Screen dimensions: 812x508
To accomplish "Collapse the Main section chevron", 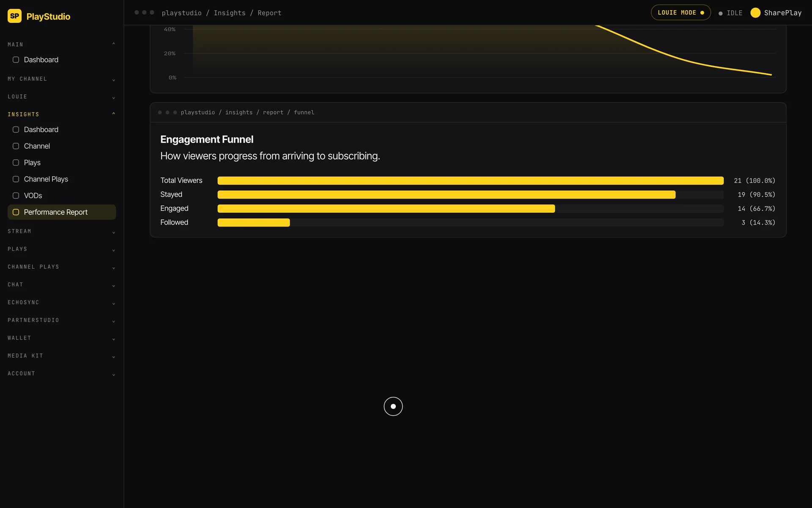I will 113,44.
